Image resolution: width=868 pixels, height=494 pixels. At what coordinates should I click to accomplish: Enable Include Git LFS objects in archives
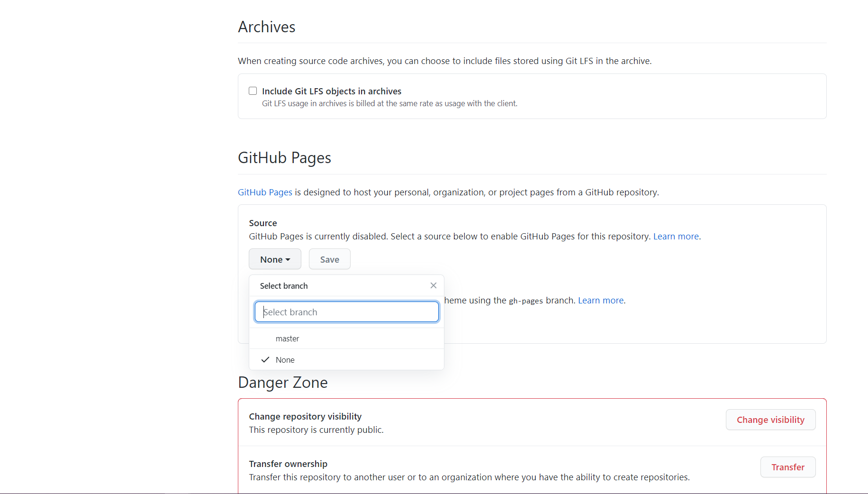coord(253,91)
